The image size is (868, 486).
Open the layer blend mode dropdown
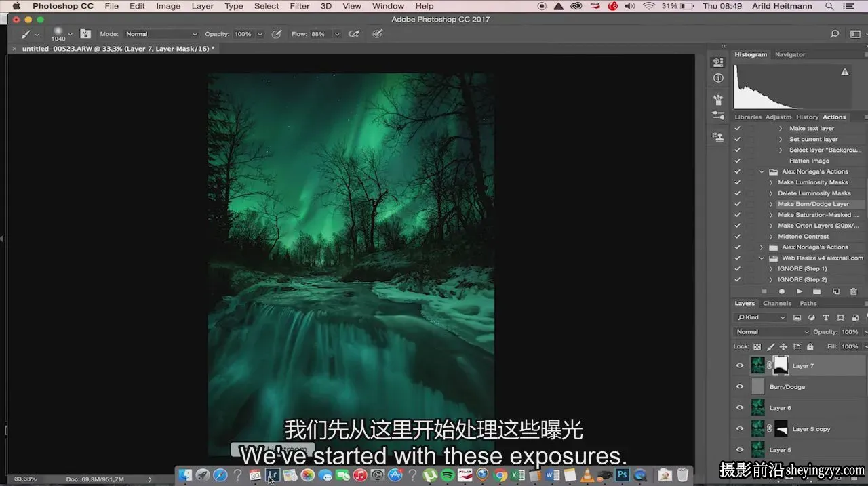coord(772,332)
